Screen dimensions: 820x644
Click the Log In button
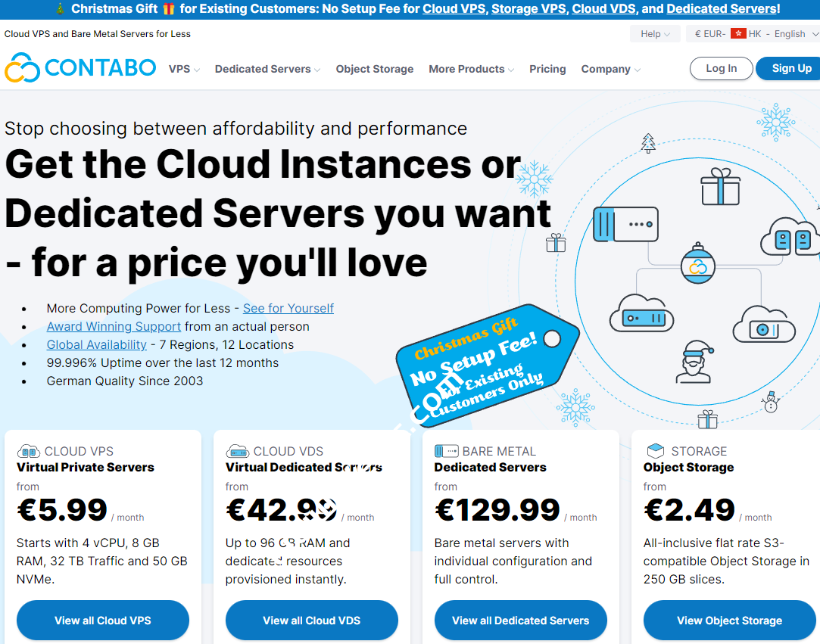(721, 68)
